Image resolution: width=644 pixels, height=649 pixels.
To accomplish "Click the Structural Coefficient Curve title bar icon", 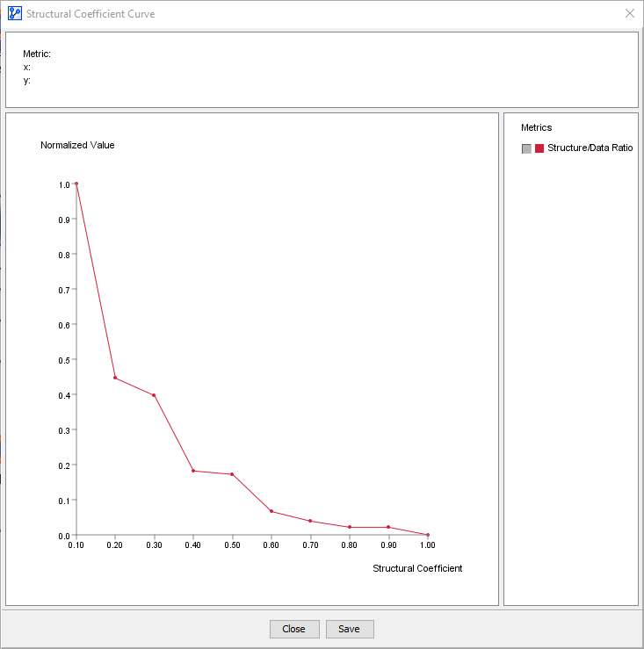I will 14,14.
